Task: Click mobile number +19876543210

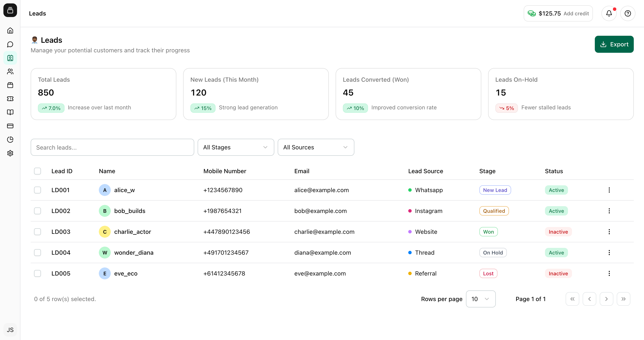Action: click(x=222, y=211)
